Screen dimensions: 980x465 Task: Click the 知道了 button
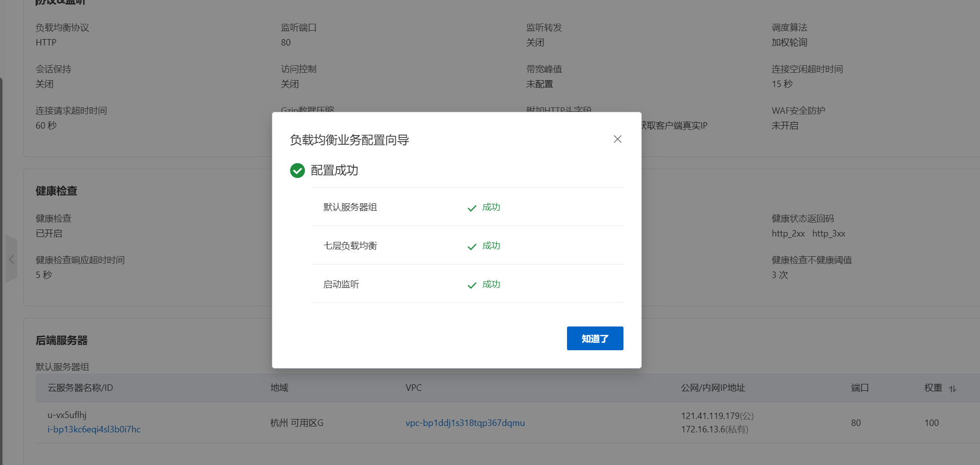tap(595, 338)
